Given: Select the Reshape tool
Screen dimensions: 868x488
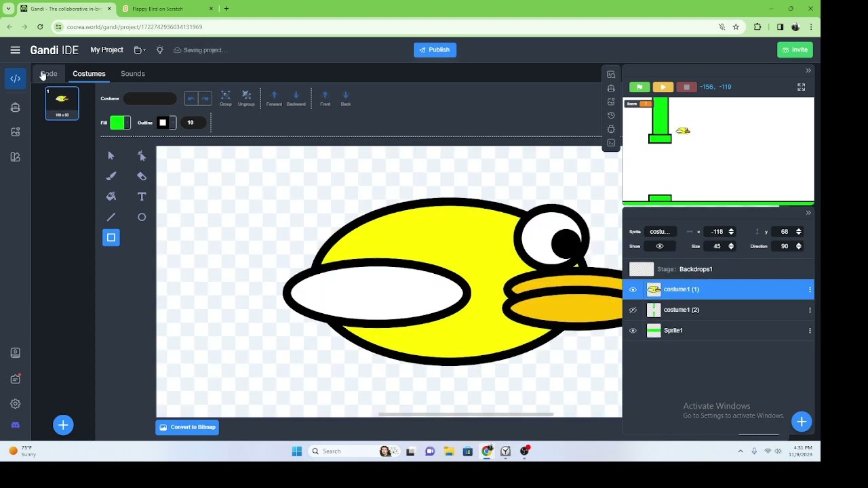Looking at the screenshot, I should (142, 156).
